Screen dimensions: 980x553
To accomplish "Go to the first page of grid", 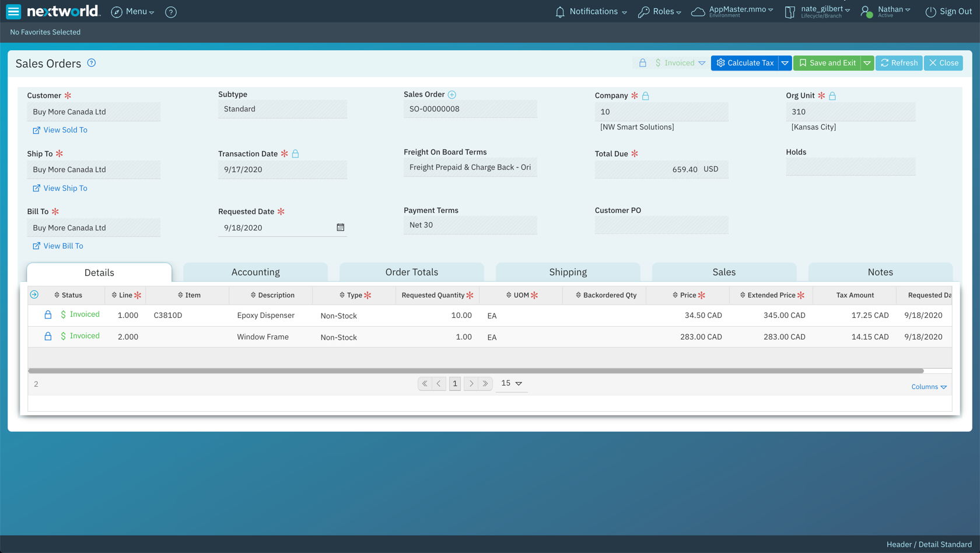I will pyautogui.click(x=425, y=384).
